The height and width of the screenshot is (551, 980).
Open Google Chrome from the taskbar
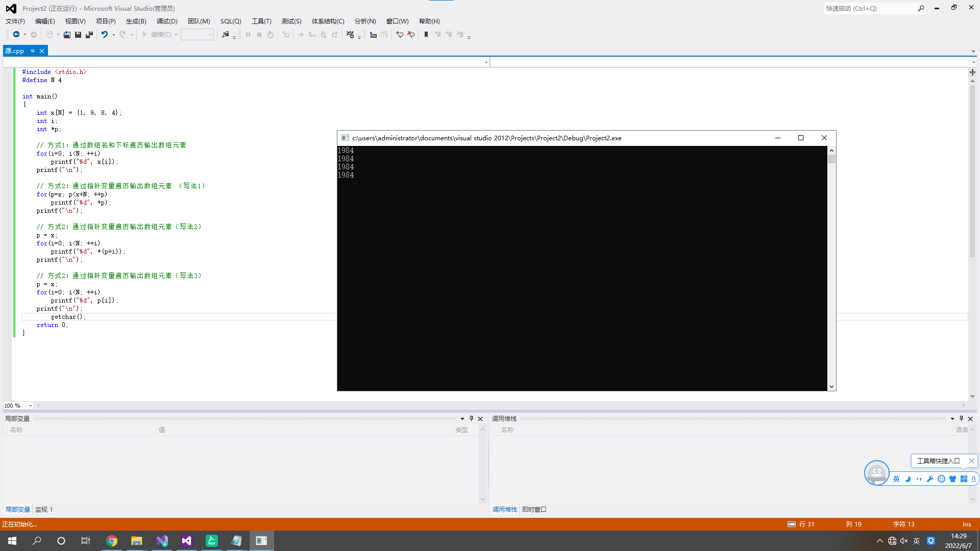[112, 541]
